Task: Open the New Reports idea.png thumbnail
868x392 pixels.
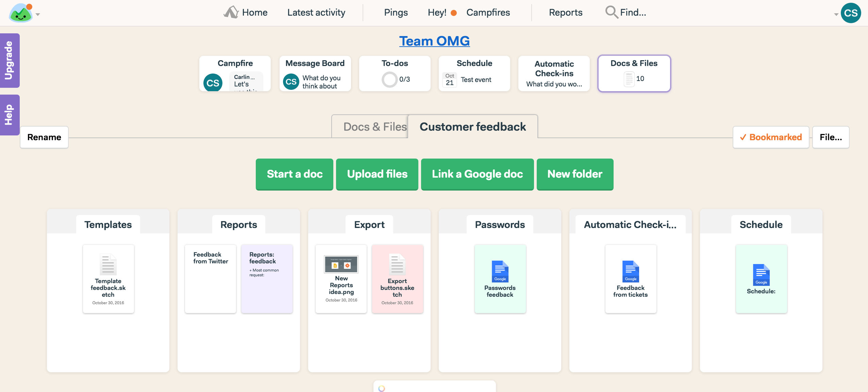Action: click(341, 265)
